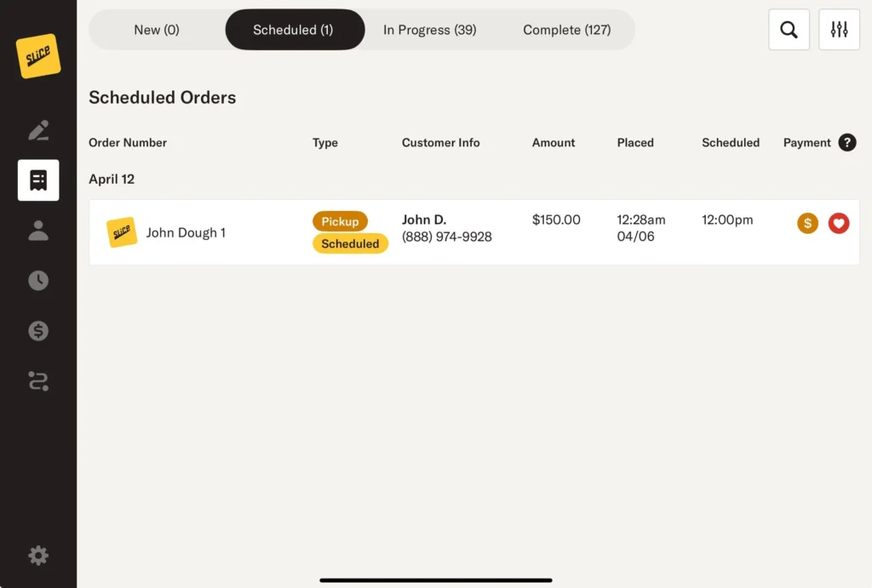Open the dollar payments sidebar icon
The height and width of the screenshot is (588, 872).
pyautogui.click(x=38, y=331)
